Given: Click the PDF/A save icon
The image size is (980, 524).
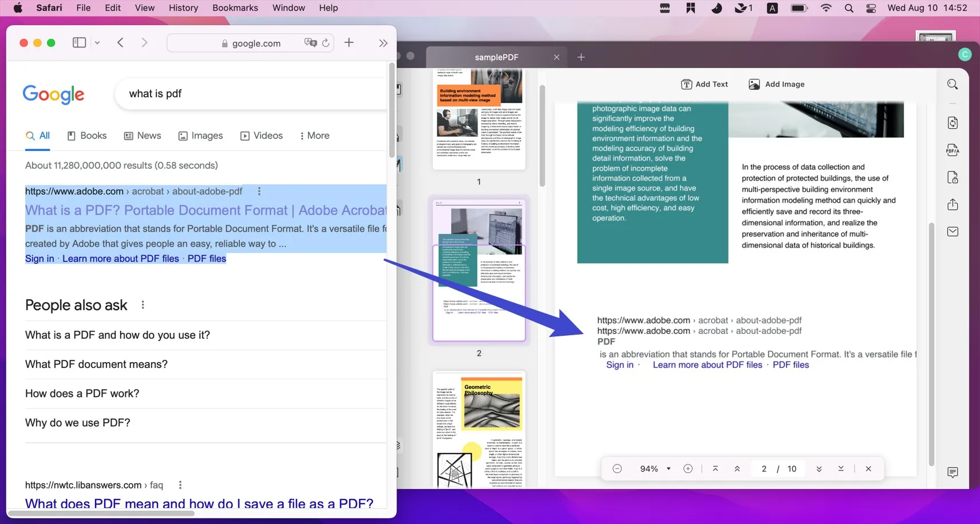Looking at the screenshot, I should tap(953, 150).
